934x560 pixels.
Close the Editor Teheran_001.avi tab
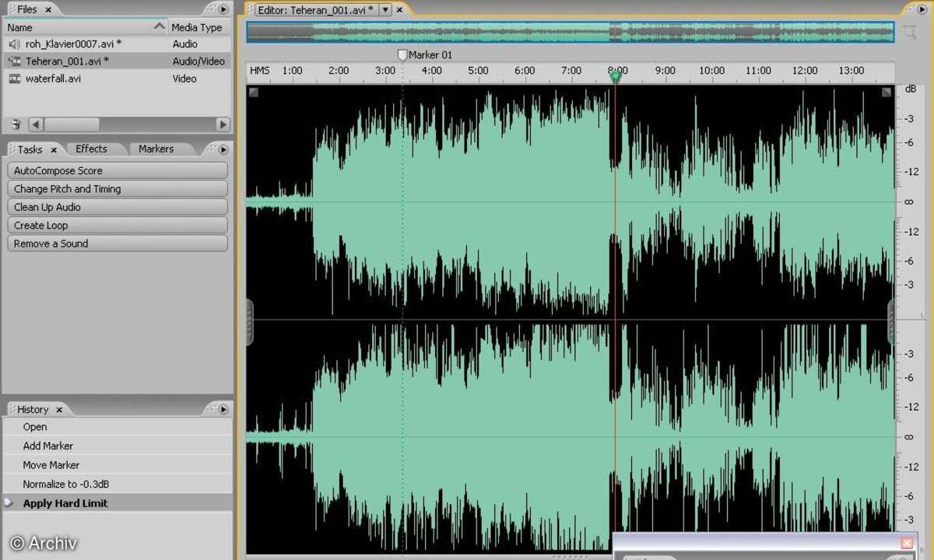[x=400, y=10]
